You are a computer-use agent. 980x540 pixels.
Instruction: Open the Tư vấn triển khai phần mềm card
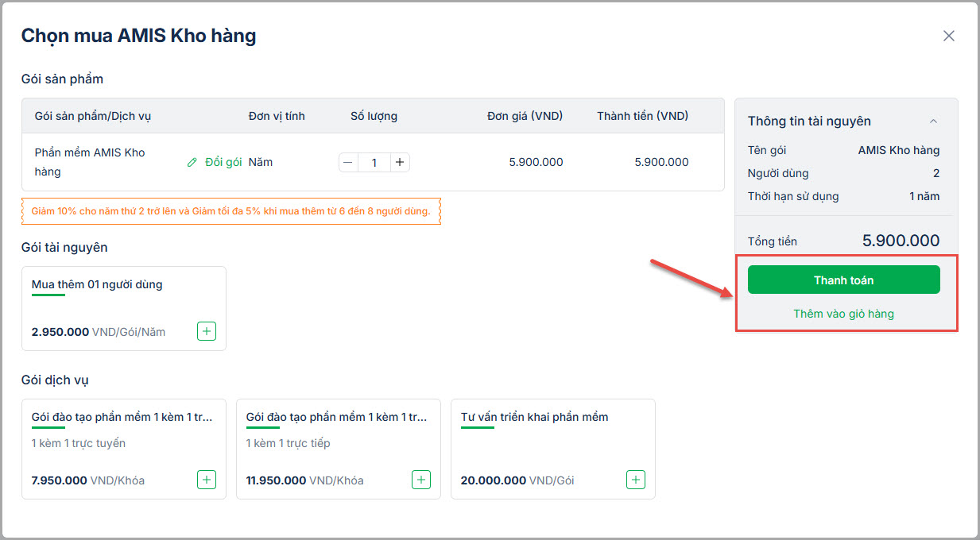pos(534,417)
